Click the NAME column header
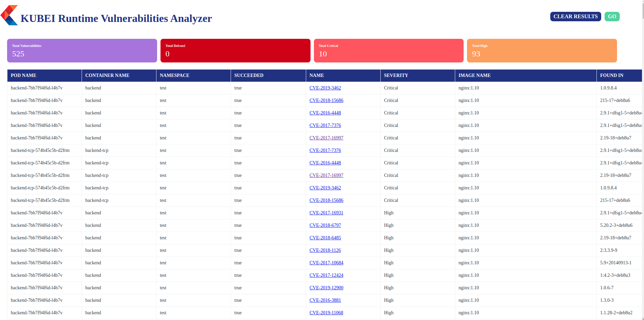This screenshot has width=644, height=320. [x=343, y=76]
